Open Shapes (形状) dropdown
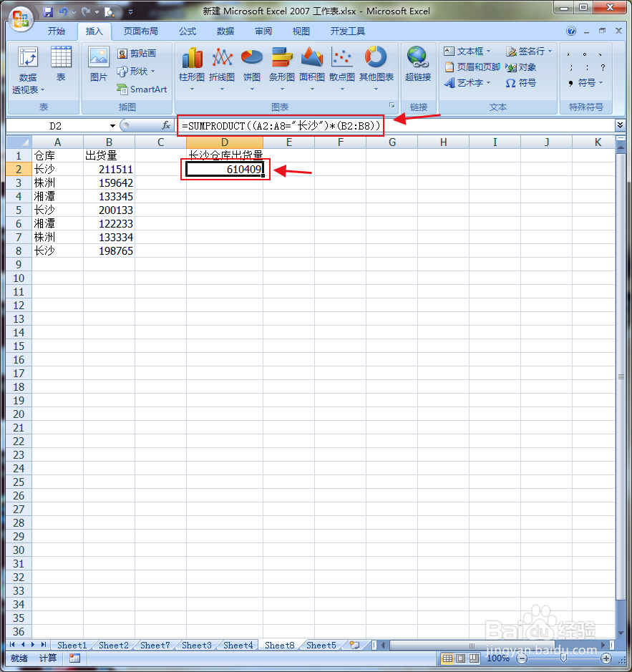 (136, 71)
